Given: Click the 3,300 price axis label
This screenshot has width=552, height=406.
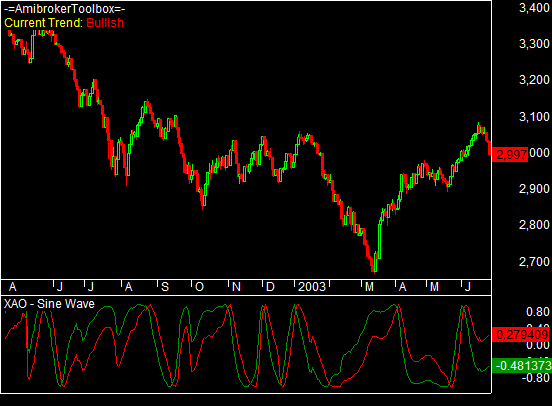Looking at the screenshot, I should 534,44.
